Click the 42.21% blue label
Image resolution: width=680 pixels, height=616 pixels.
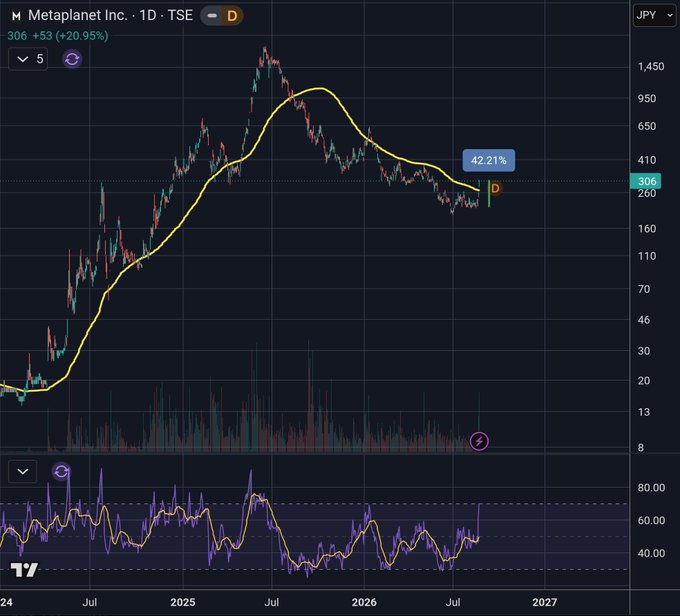[489, 161]
